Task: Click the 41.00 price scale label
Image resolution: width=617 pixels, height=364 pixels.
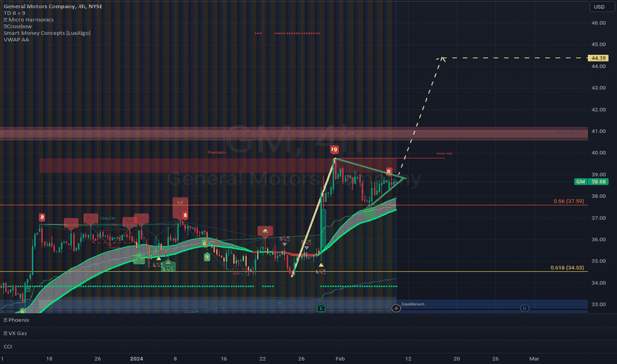Action: pyautogui.click(x=598, y=131)
